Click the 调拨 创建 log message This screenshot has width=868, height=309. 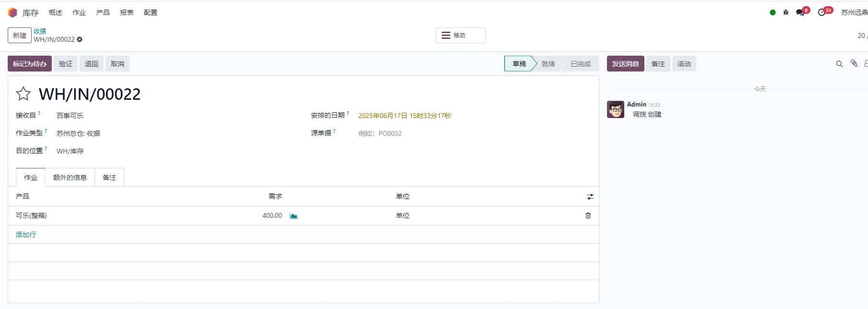(647, 114)
